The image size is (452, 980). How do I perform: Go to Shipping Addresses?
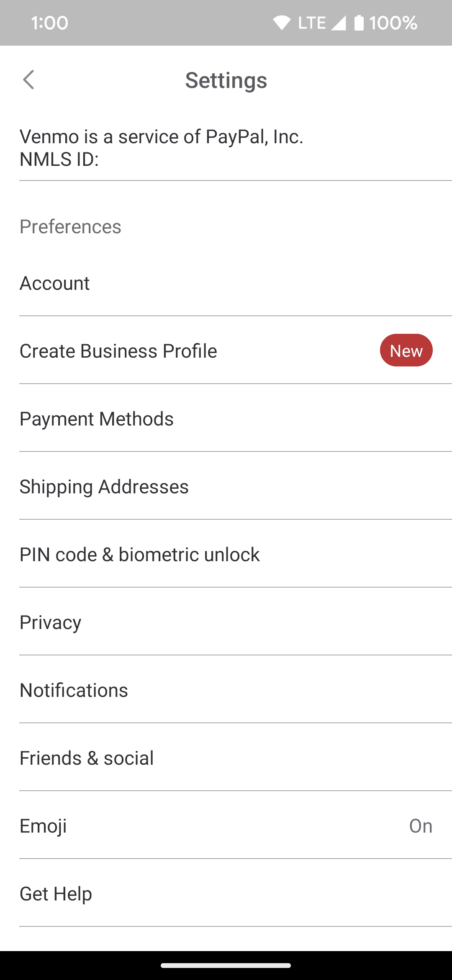pyautogui.click(x=104, y=487)
